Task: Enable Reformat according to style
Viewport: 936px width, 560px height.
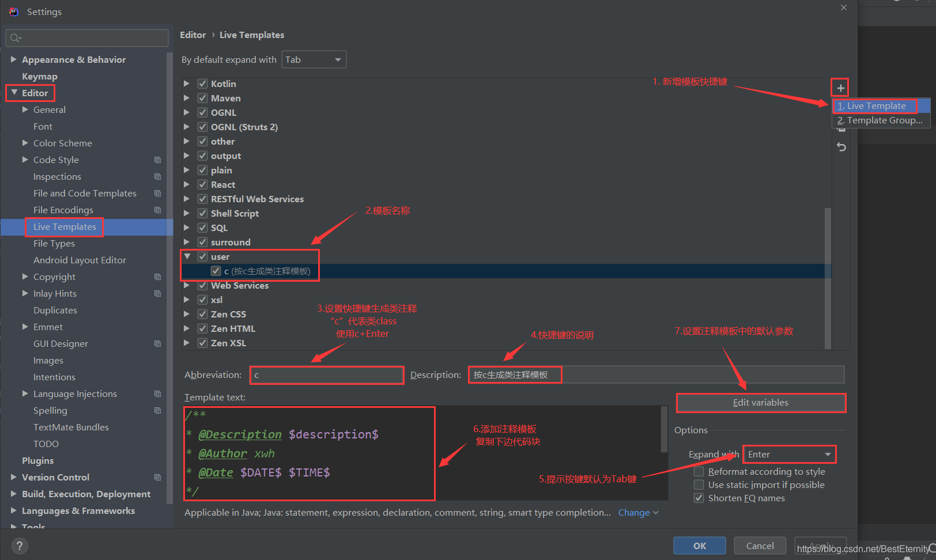Action: pyautogui.click(x=699, y=471)
